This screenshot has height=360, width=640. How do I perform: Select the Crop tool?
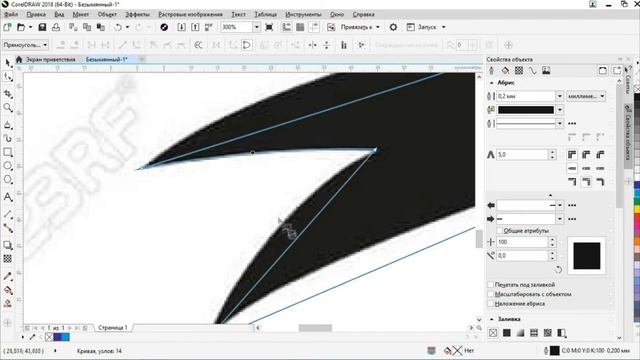tap(8, 94)
